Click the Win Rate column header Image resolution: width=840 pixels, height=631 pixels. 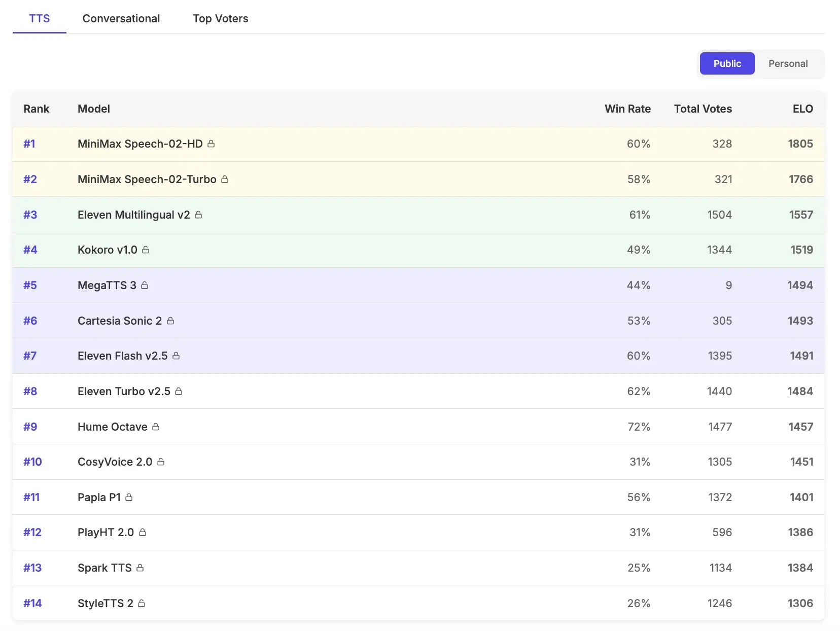pyautogui.click(x=627, y=109)
